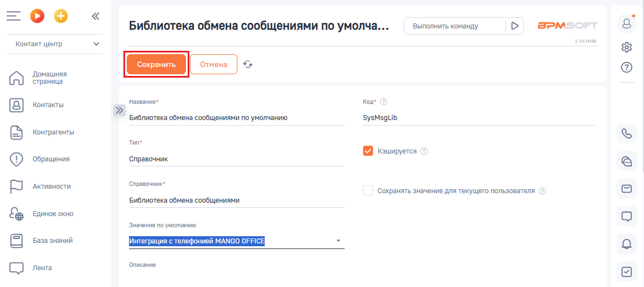Click the yellow plus quick-add icon
The width and height of the screenshot is (644, 287).
61,16
